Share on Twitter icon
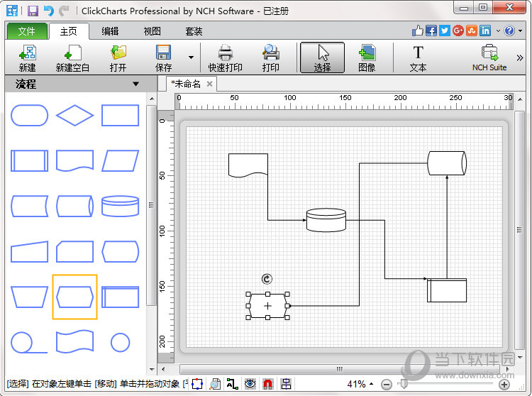 445,31
